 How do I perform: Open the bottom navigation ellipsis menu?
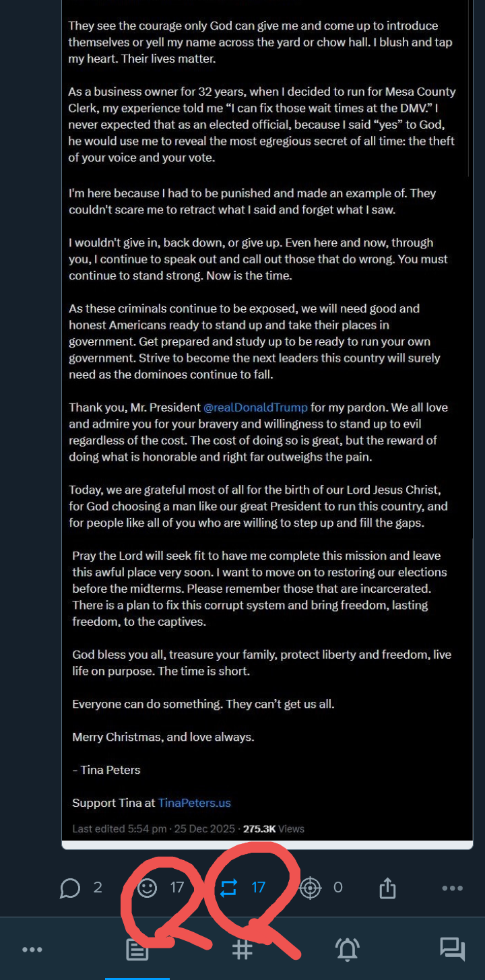(x=32, y=950)
